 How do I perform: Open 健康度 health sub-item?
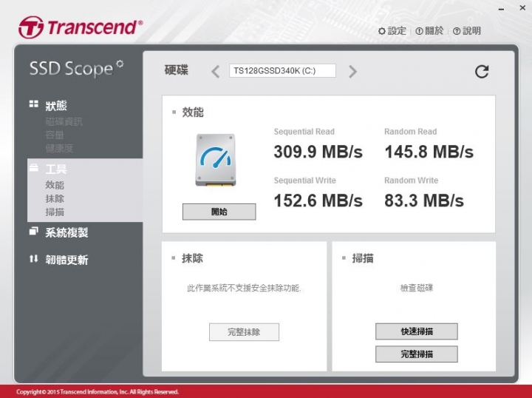[x=59, y=148]
